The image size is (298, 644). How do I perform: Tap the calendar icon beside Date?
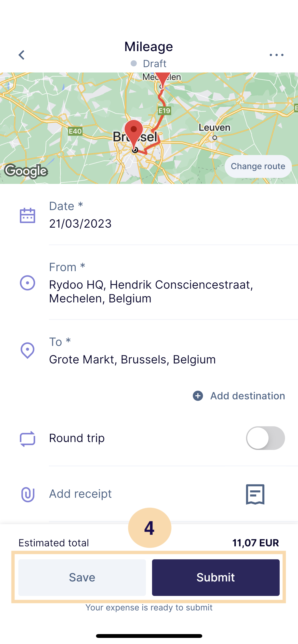click(28, 215)
